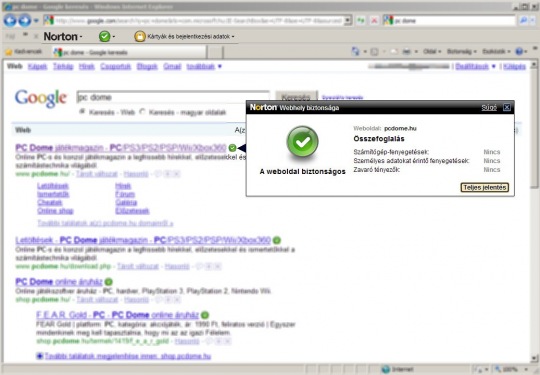Click Norton safe icon beside Letöltések result
Image resolution: width=540 pixels, height=375 pixels.
[277, 240]
